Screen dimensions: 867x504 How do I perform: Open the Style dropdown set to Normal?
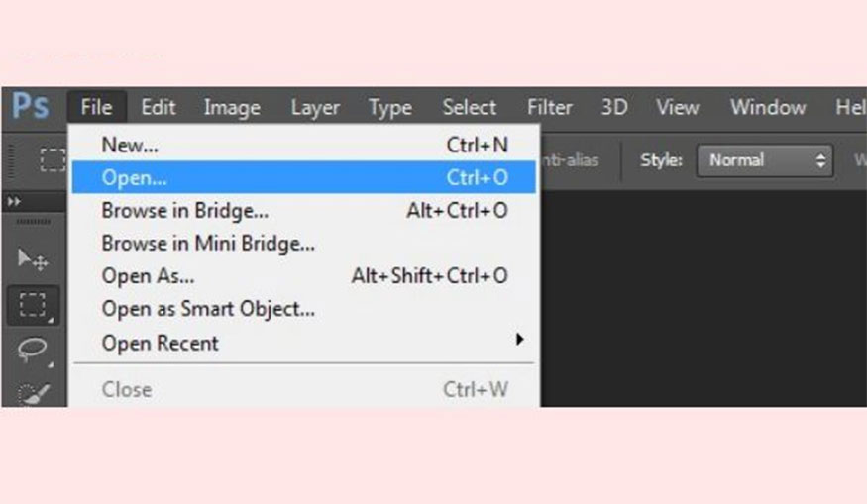coord(765,160)
